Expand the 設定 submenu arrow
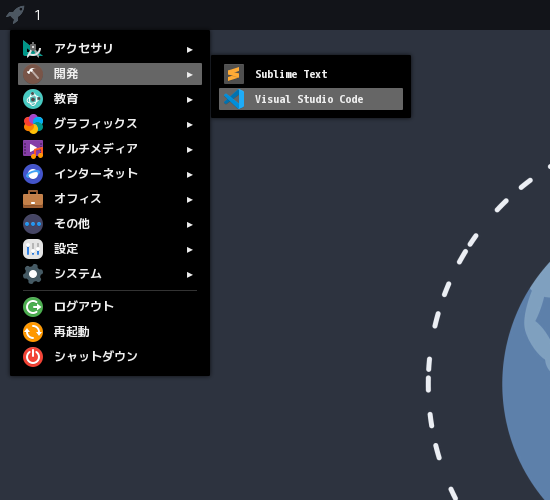Image resolution: width=550 pixels, height=500 pixels. coord(189,250)
